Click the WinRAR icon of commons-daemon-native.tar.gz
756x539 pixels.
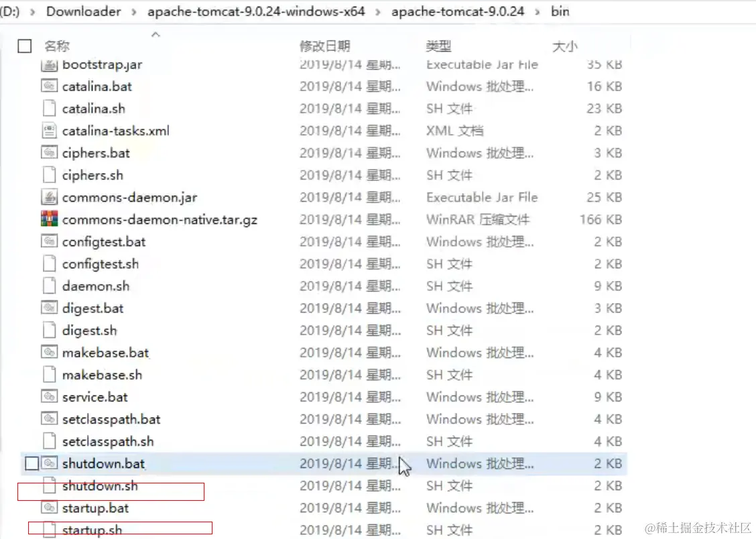[x=49, y=219]
